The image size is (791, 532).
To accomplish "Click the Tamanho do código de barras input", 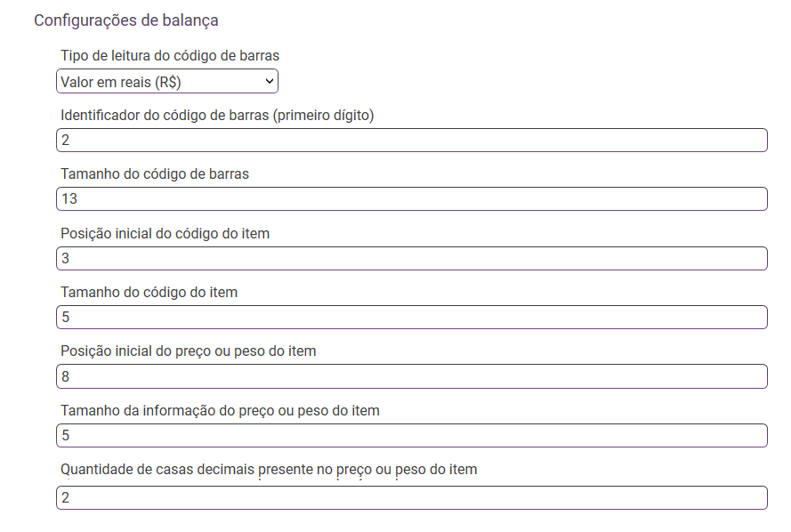I will point(411,199).
